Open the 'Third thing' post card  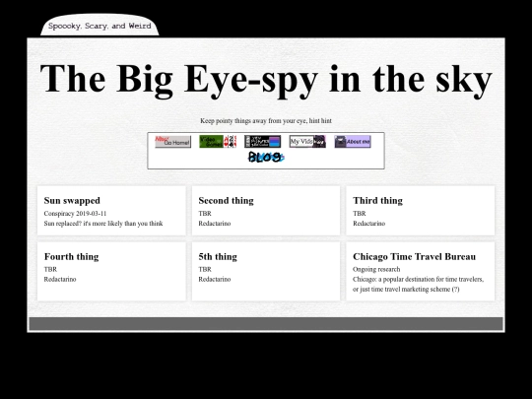point(421,211)
